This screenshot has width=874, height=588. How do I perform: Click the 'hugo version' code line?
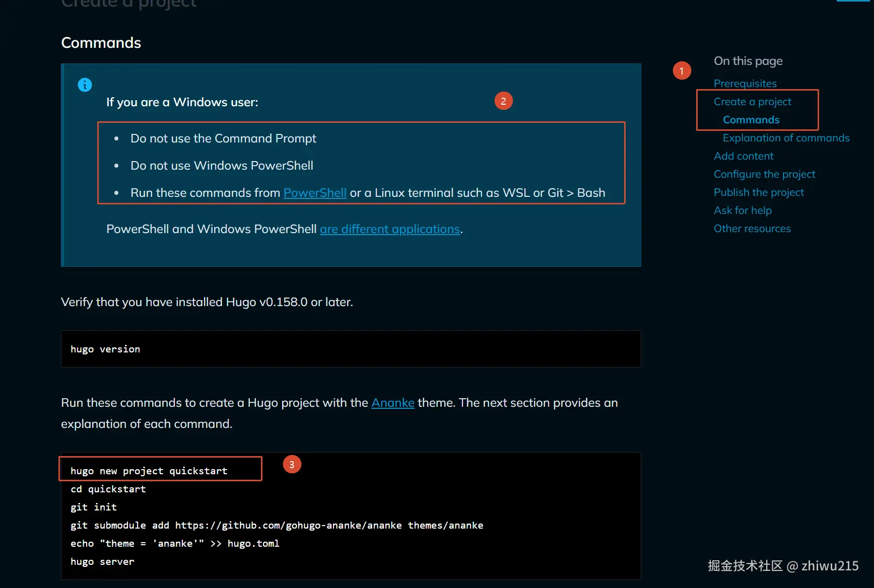point(105,349)
